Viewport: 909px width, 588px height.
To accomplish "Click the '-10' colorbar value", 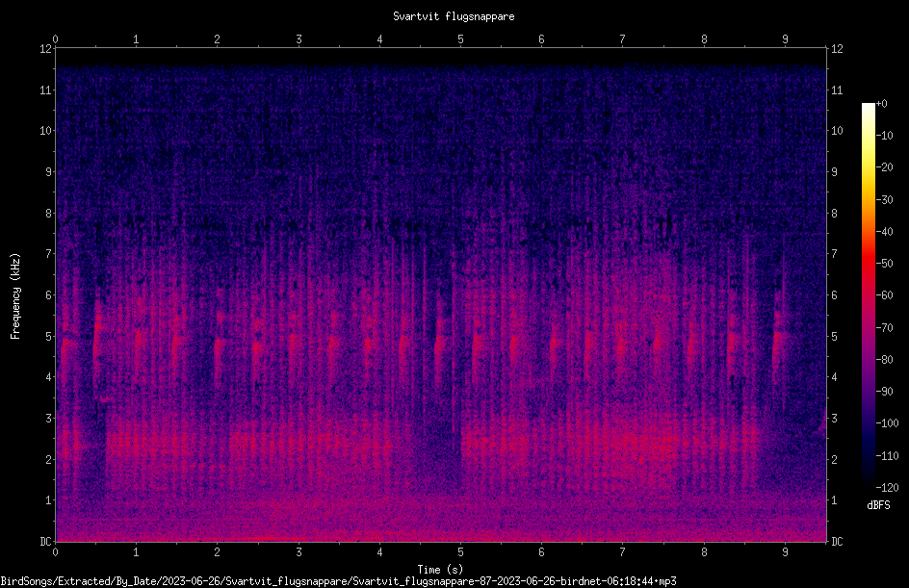I will (x=884, y=136).
